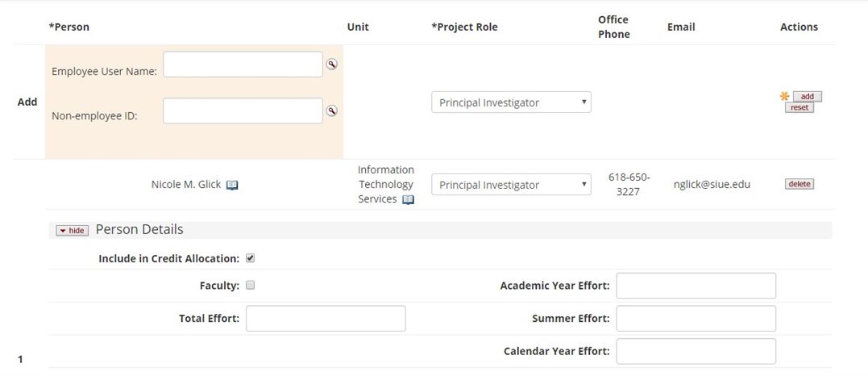This screenshot has height=376, width=868.
Task: Open book icon next to Nicole M. Glick
Action: (x=232, y=185)
